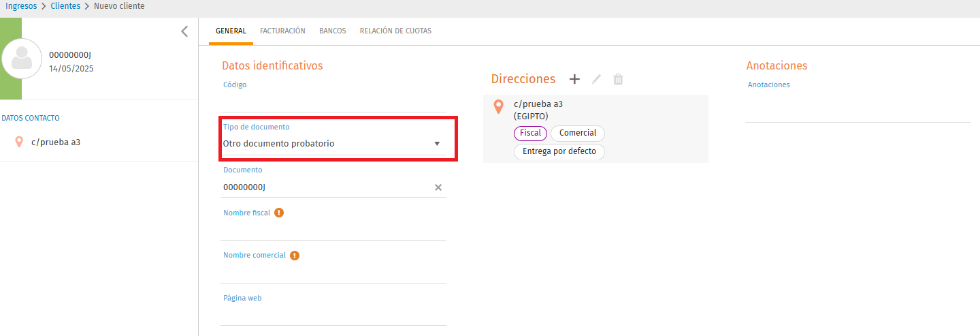
Task: Click the warning icon beside Nombre fiscal
Action: coord(279,213)
